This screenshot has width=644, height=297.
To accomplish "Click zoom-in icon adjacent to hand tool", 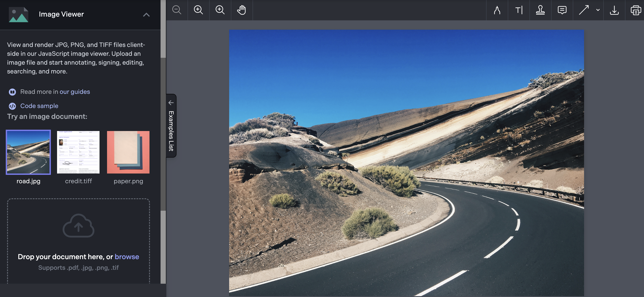I will tap(220, 10).
